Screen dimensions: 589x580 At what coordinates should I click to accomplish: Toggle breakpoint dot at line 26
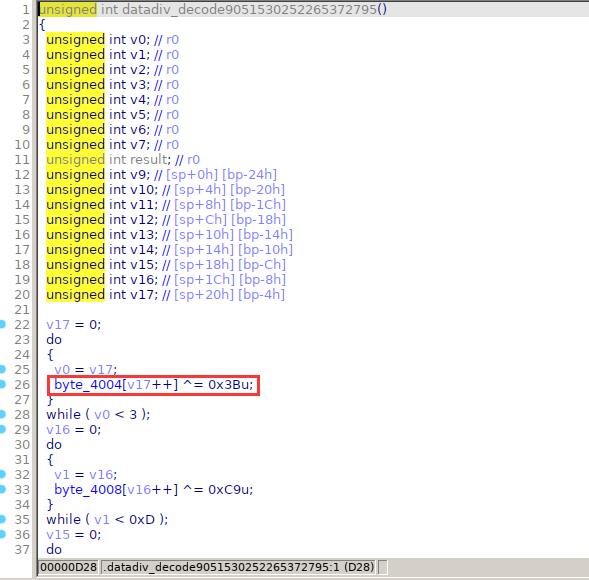point(2,384)
